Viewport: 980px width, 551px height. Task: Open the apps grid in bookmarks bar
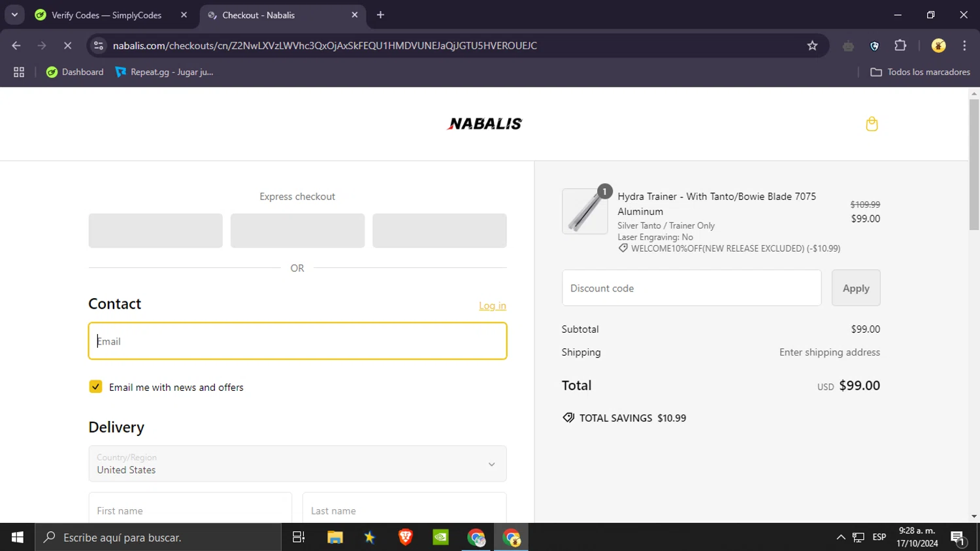coord(19,72)
